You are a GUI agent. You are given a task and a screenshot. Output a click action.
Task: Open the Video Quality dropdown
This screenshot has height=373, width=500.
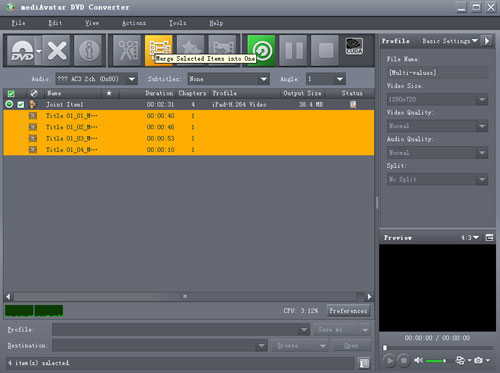point(437,126)
